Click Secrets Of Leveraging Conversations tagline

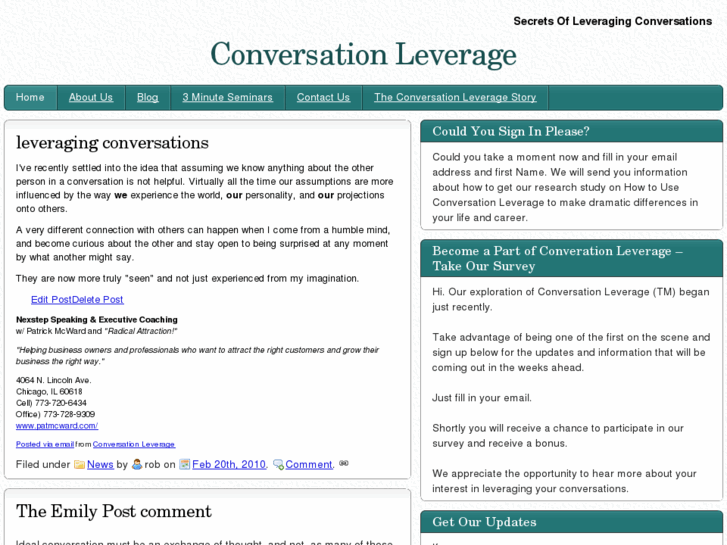coord(612,21)
